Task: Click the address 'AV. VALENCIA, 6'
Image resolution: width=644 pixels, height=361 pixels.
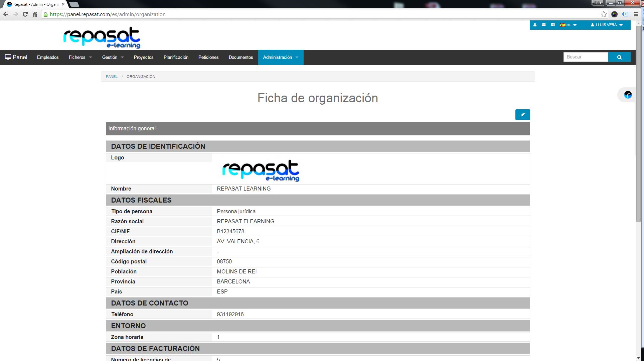Action: coord(238,242)
